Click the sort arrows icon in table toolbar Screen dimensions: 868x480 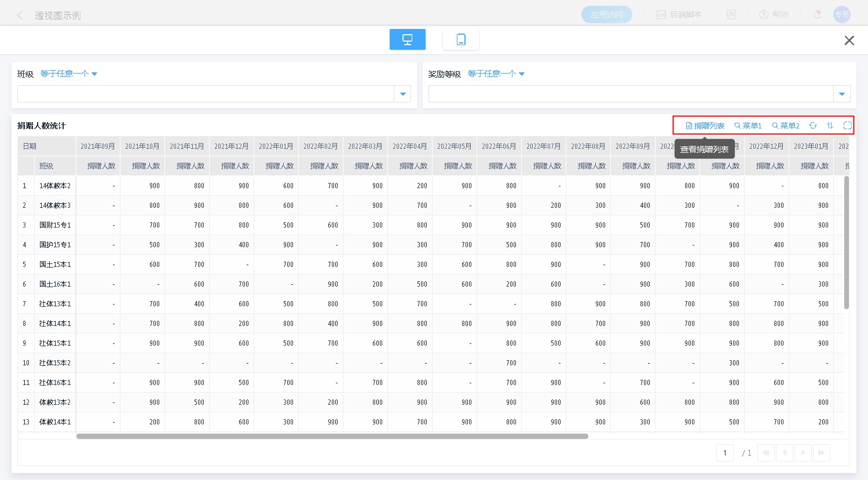click(x=830, y=126)
